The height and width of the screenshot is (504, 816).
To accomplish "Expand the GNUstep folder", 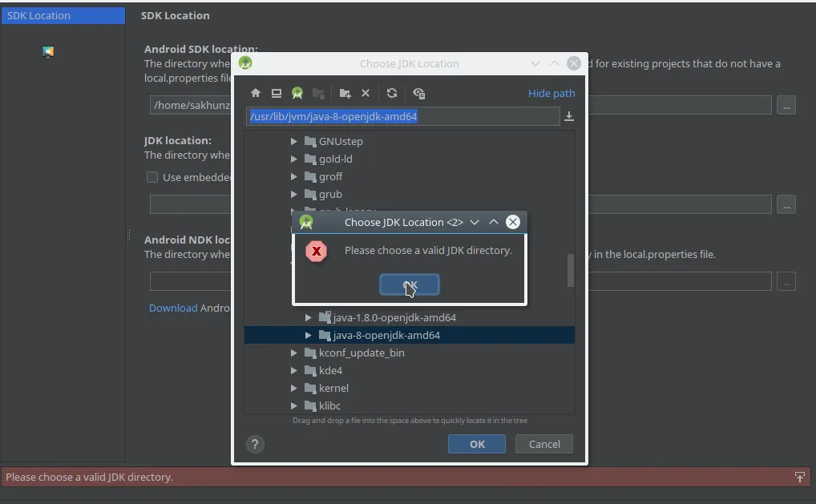I will (x=293, y=142).
